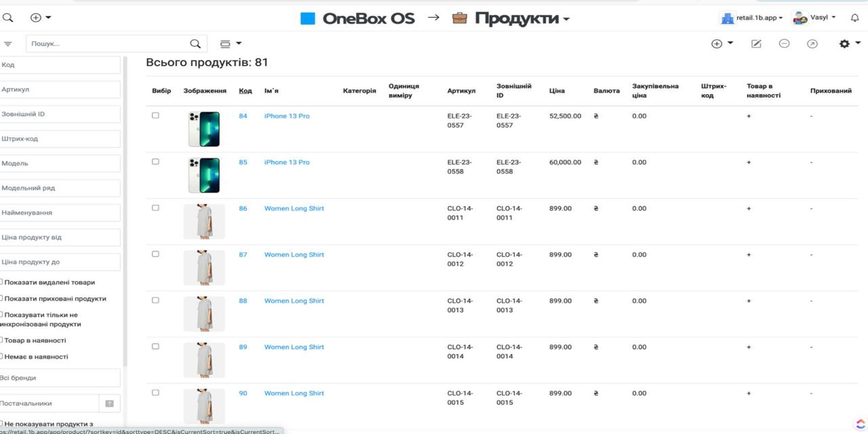Screen dimensions: 868x434
Task: Open the Всі бренди brand selector
Action: 60,378
